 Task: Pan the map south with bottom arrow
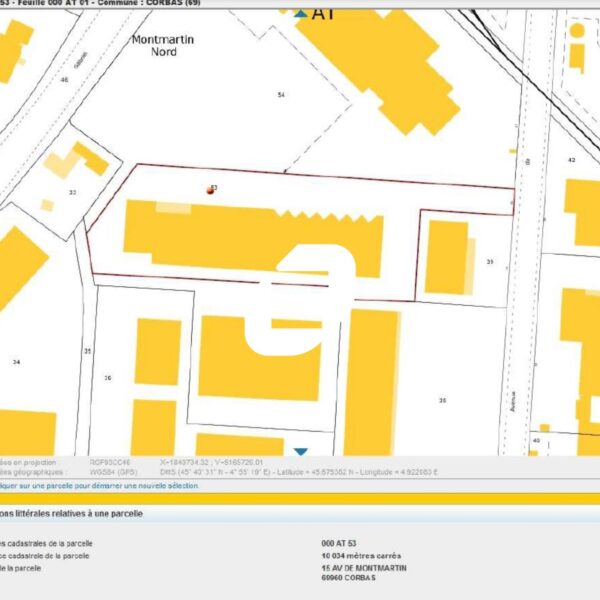coord(301,452)
